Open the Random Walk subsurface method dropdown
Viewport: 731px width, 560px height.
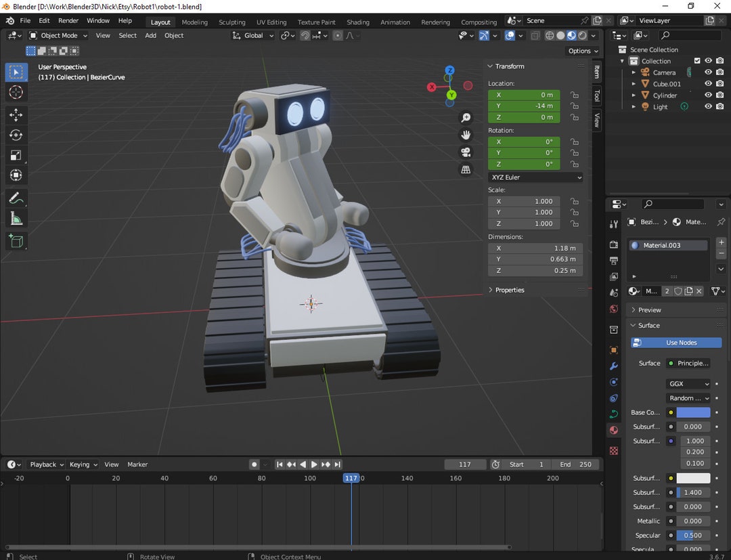(x=688, y=398)
